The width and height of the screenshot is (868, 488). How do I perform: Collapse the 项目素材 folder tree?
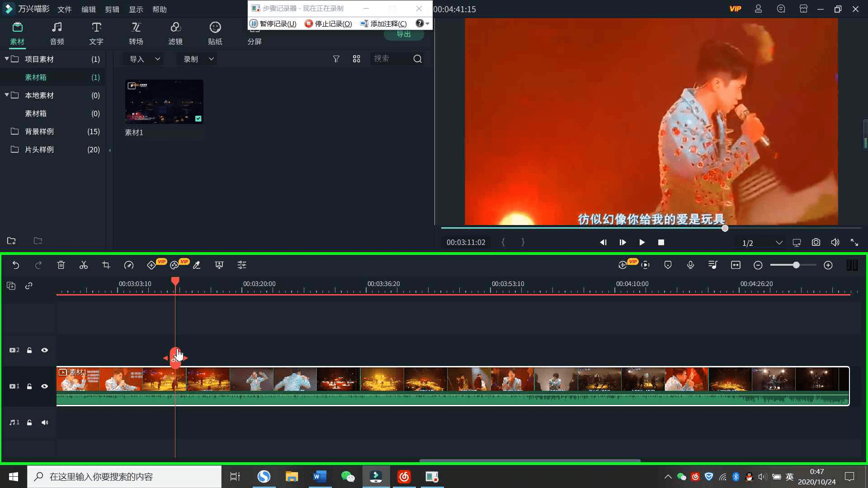pyautogui.click(x=7, y=59)
